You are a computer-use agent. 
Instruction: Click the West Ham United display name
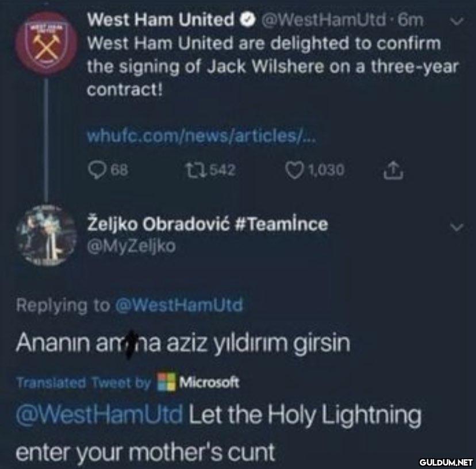[x=160, y=20]
